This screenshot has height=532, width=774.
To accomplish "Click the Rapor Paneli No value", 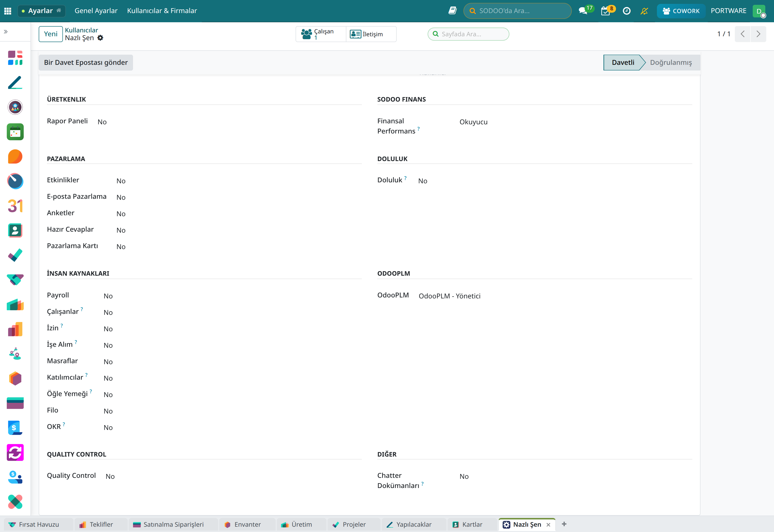I will pos(102,122).
